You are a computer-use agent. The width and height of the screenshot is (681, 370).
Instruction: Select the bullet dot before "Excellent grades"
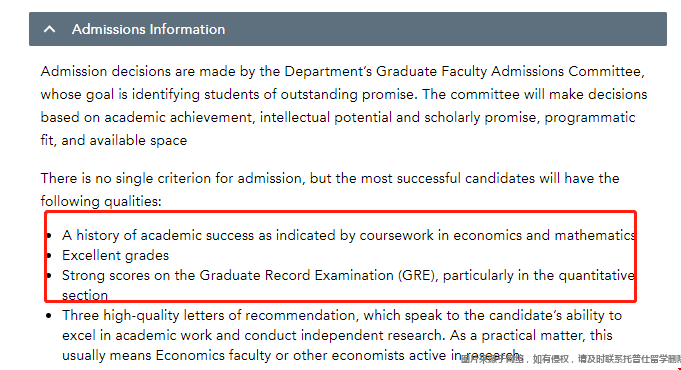(x=49, y=256)
